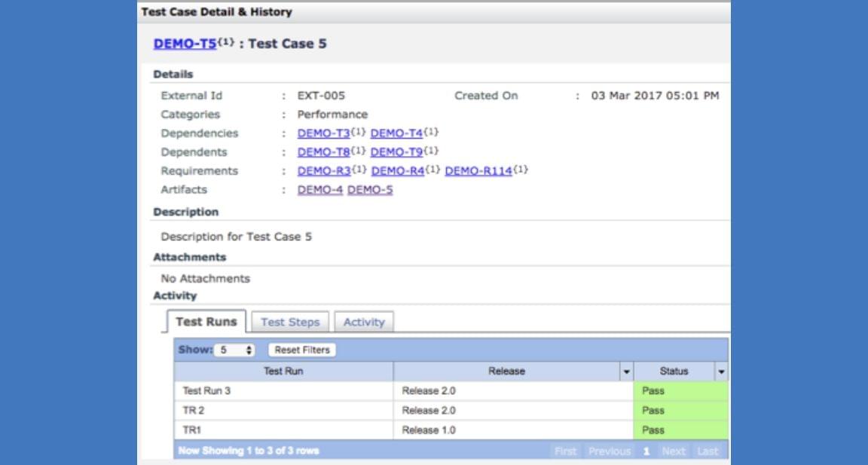Switch to the Activity tab
The image size is (868, 465).
pyautogui.click(x=364, y=322)
